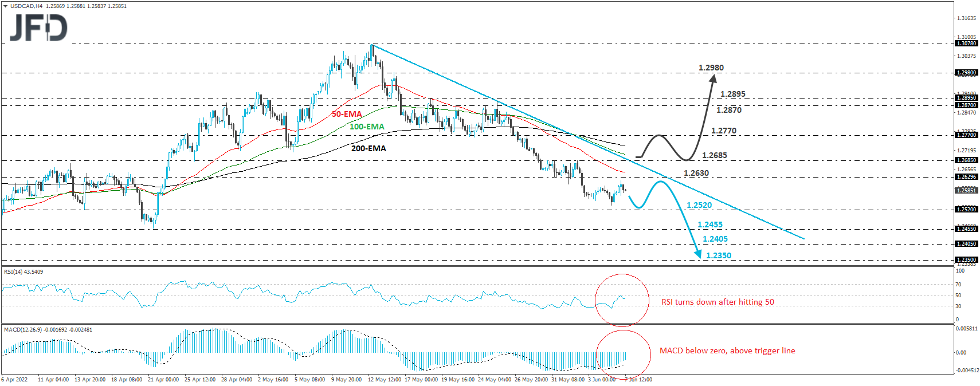Click the current price tag 1.25851
Screen dimensions: 980x386
[966, 190]
